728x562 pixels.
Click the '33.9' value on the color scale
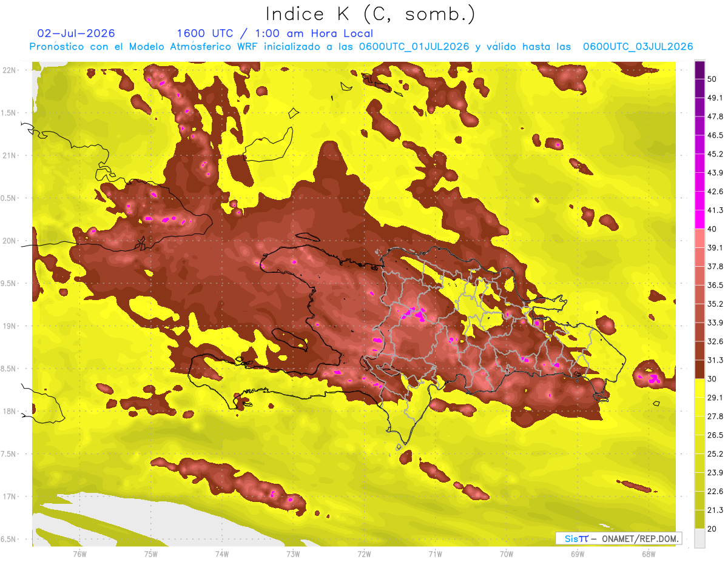pos(715,323)
